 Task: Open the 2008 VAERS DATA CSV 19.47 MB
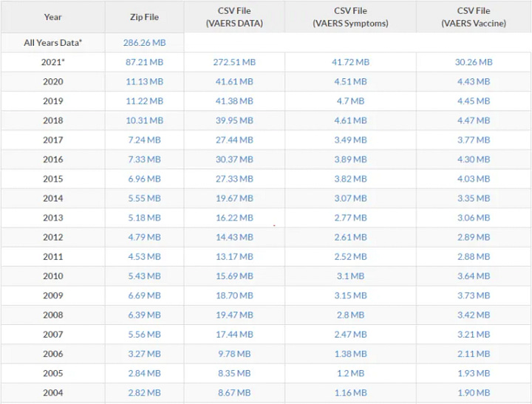coord(234,315)
